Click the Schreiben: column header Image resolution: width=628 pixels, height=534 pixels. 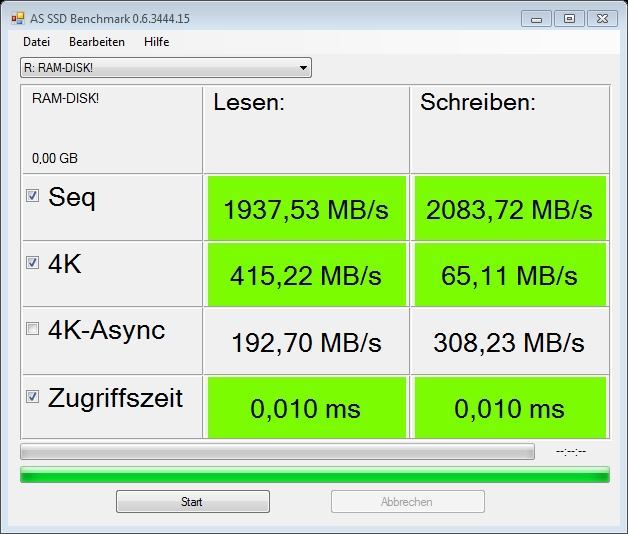(x=478, y=102)
